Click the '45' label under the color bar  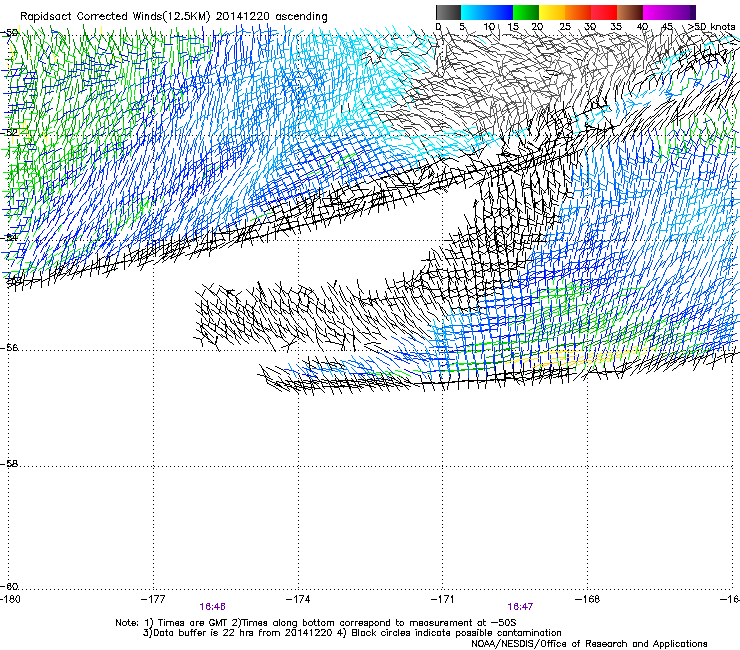click(x=667, y=26)
